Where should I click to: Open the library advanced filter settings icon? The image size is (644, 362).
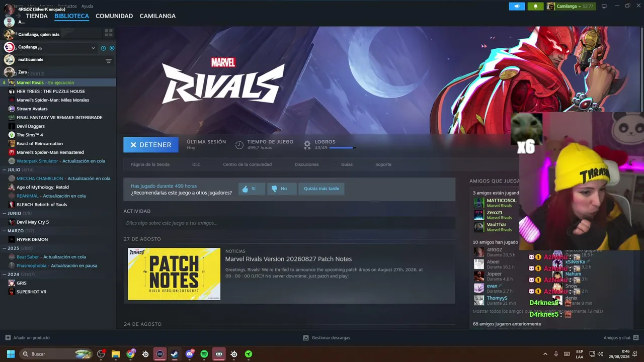pos(108,61)
